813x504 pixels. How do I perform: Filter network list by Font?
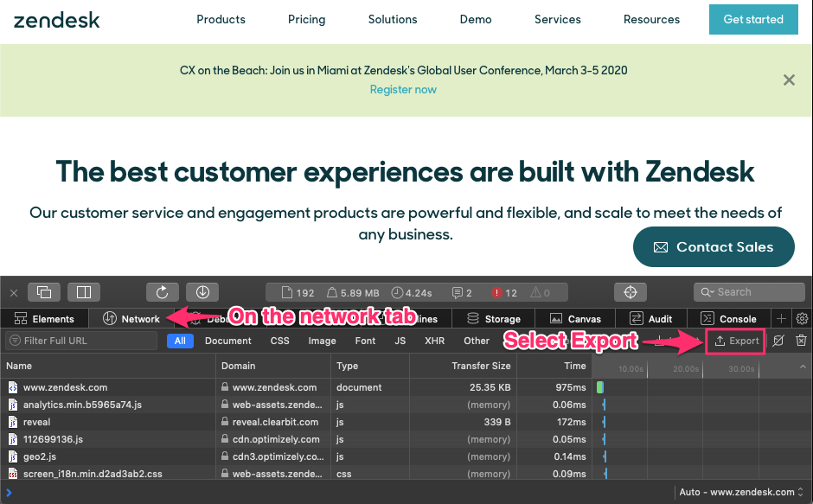[365, 341]
